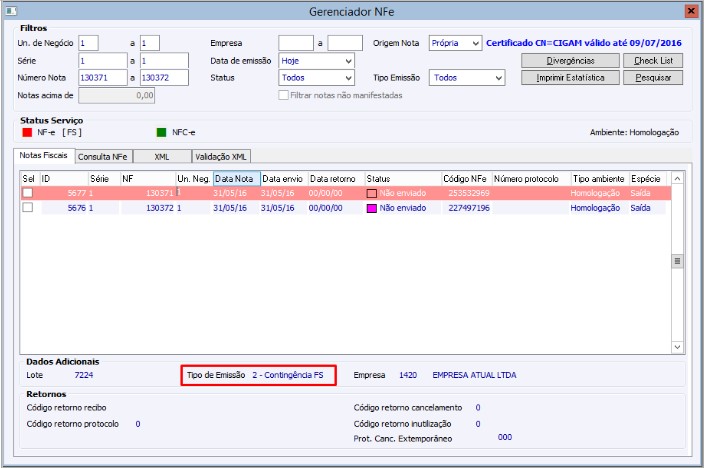Click Imprimir Estatística button
The width and height of the screenshot is (704, 468).
pos(570,78)
